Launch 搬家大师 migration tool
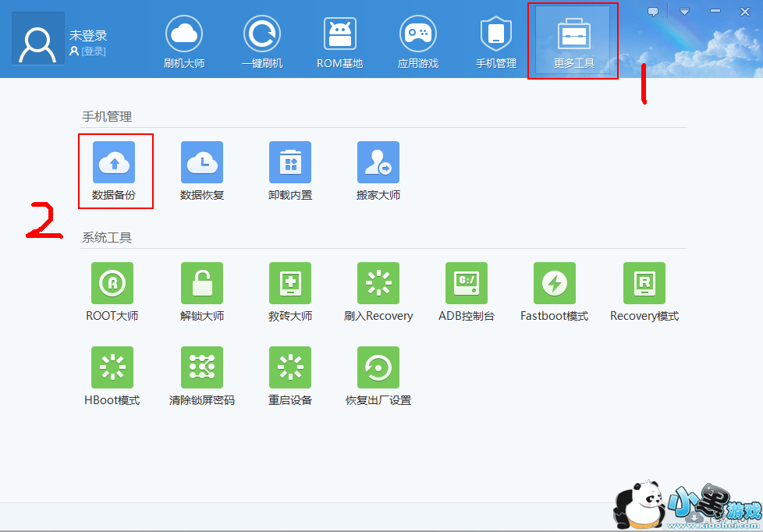763x532 pixels. click(x=378, y=171)
